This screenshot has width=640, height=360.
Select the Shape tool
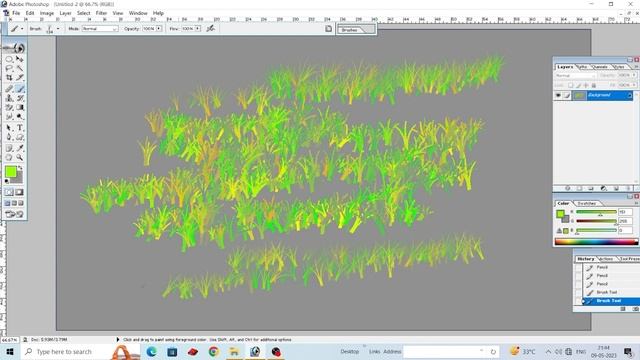point(20,137)
